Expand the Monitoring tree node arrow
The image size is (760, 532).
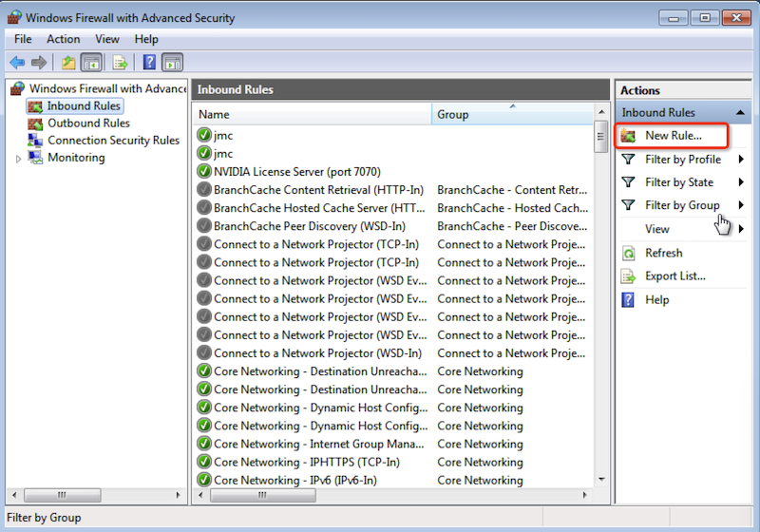click(x=18, y=159)
